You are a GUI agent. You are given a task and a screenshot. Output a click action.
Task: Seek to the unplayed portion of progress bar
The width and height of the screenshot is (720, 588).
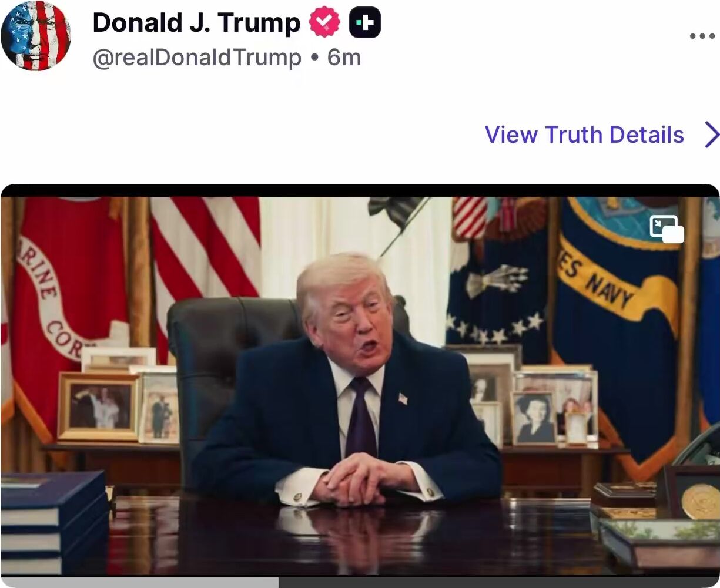coord(499,582)
